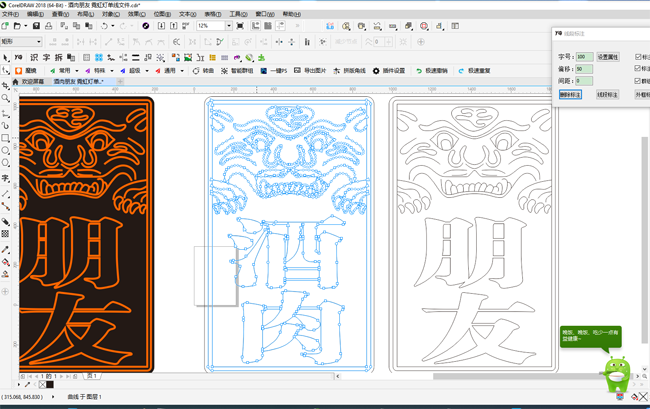Expand the 常用 dropdown arrow

click(77, 71)
